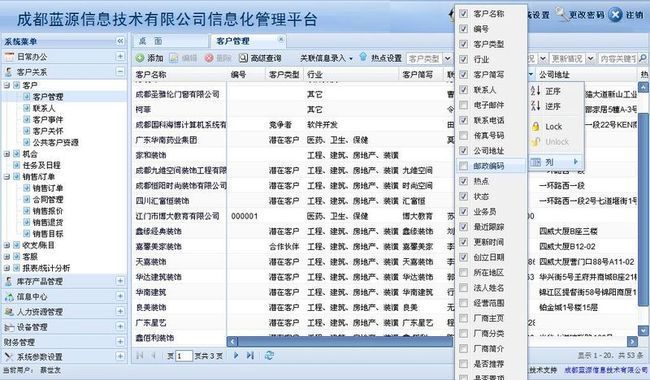Collapse the system menu panel (<<)
650x380 pixels.
(120, 41)
